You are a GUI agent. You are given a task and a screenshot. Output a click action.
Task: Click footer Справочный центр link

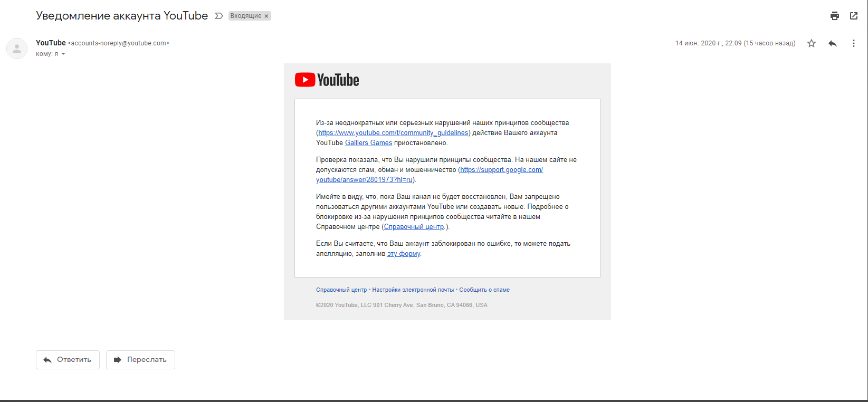[341, 290]
